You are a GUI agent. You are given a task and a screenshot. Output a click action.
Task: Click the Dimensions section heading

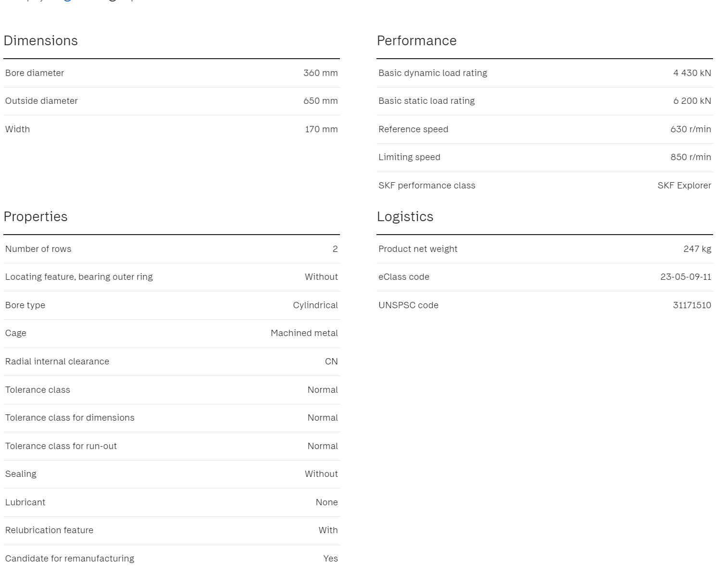[x=41, y=41]
